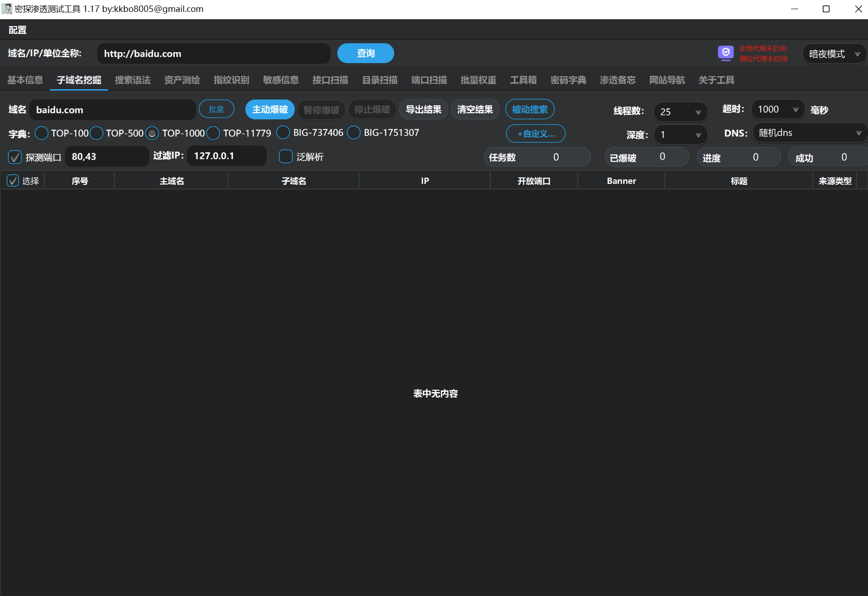Image resolution: width=868 pixels, height=596 pixels.
Task: Enable the 泛解析 checkbox
Action: tap(286, 157)
